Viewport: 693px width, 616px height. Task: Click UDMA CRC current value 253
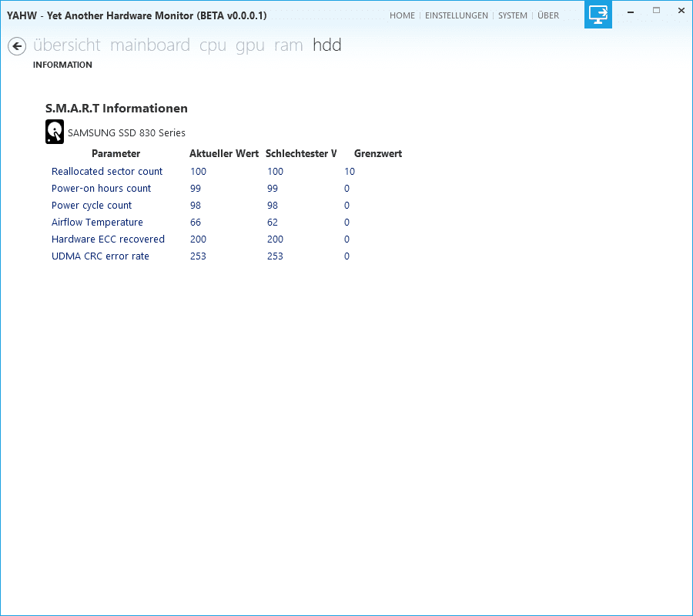198,256
